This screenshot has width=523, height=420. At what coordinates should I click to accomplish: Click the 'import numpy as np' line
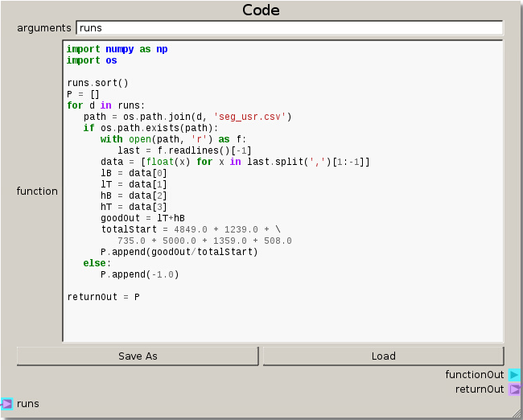[117, 49]
